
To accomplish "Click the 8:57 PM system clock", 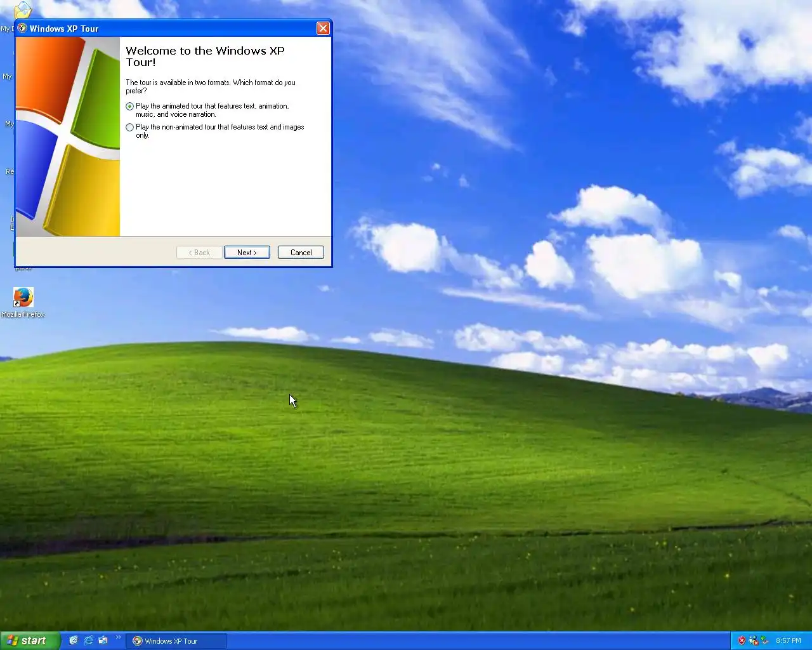I will click(x=789, y=640).
